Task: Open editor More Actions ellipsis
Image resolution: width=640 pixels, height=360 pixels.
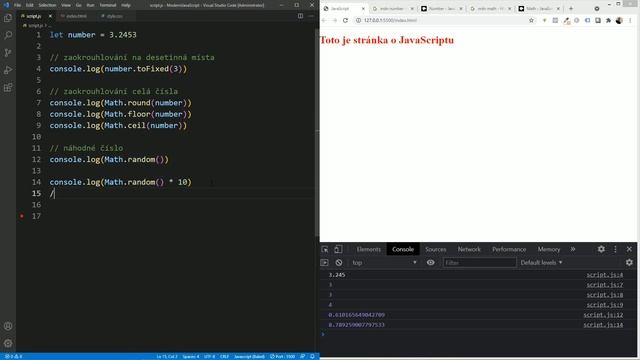Action: (311, 16)
